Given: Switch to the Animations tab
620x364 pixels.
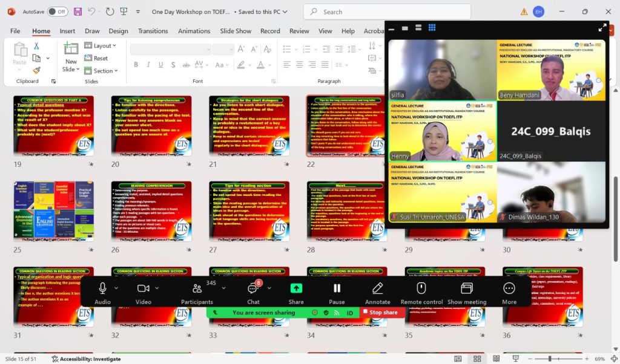Looking at the screenshot, I should pyautogui.click(x=194, y=31).
